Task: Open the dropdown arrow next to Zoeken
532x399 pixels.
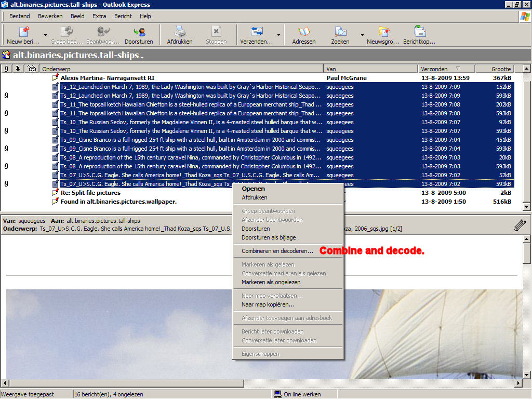Action: tap(362, 35)
